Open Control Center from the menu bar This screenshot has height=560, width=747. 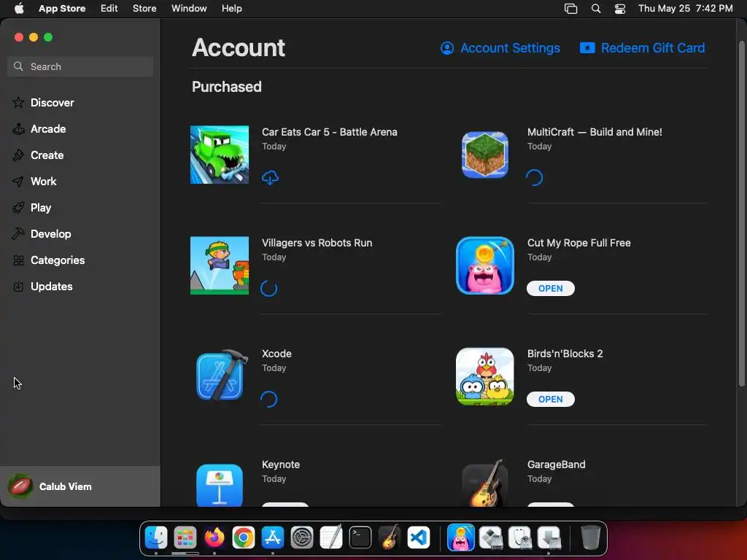point(620,9)
